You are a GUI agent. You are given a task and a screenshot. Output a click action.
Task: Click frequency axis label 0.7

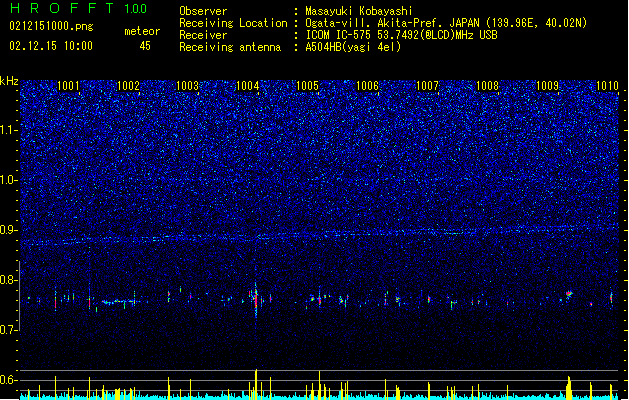(x=9, y=330)
